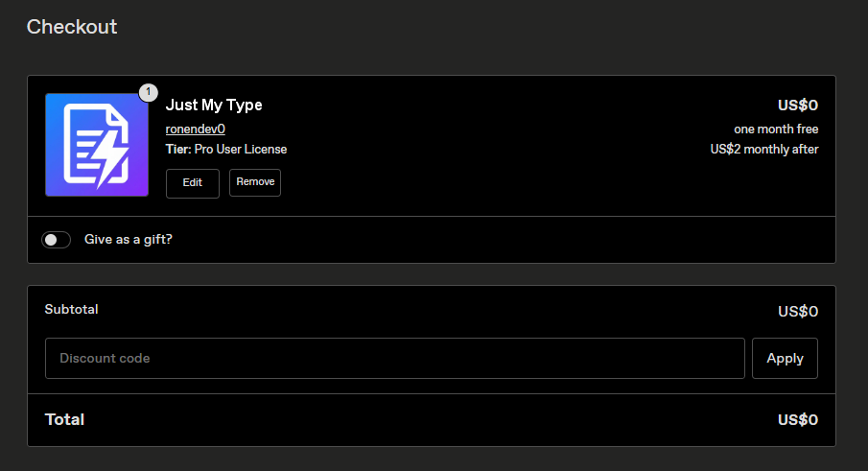868x471 pixels.
Task: Enable the Give as a gift switch
Action: pyautogui.click(x=57, y=240)
